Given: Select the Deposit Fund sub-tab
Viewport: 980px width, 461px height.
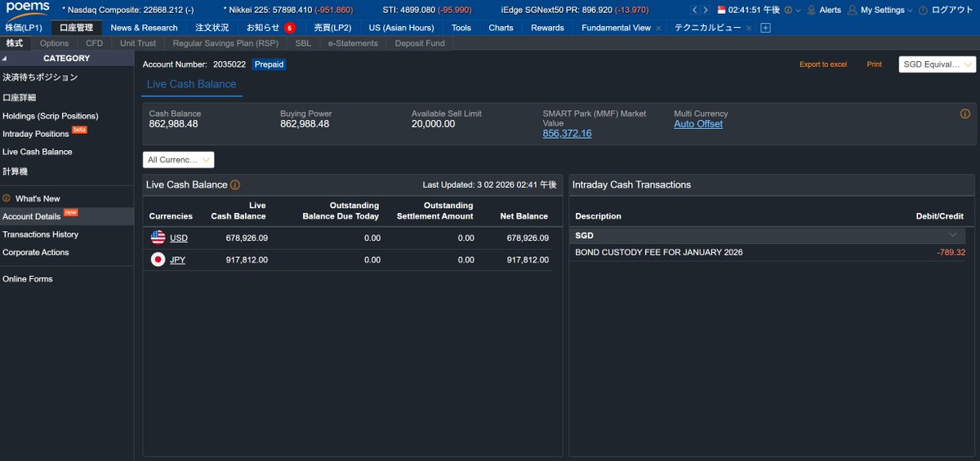Looking at the screenshot, I should [420, 43].
